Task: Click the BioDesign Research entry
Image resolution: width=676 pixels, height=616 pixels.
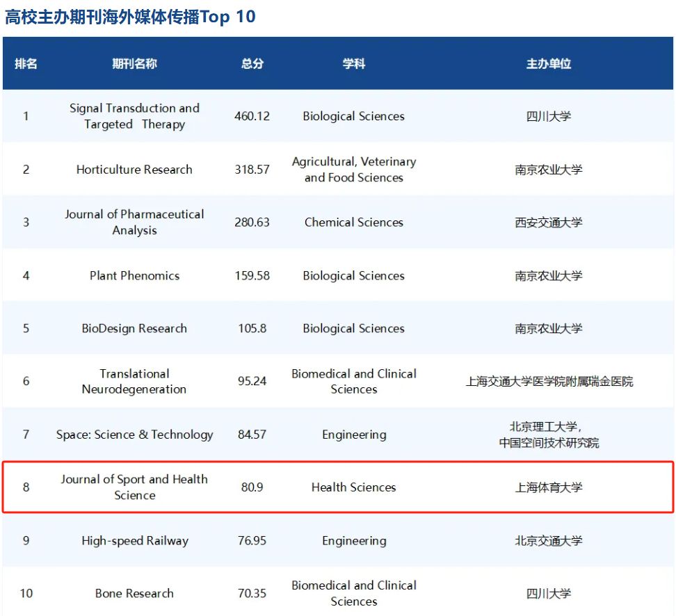Action: (x=134, y=328)
